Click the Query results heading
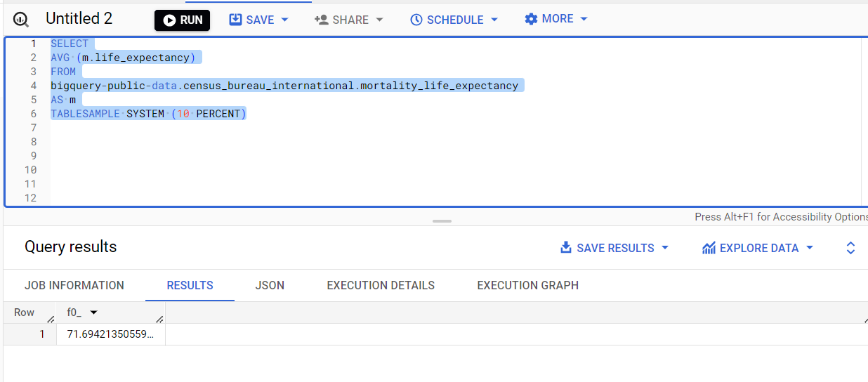The image size is (868, 382). (x=71, y=247)
